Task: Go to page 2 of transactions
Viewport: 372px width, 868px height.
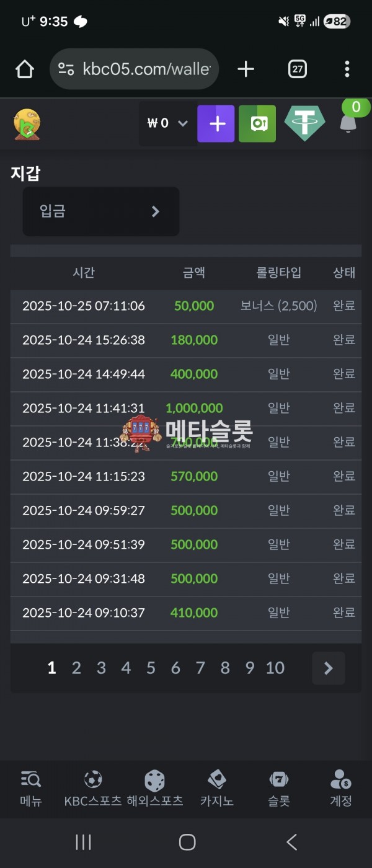Action: (76, 668)
